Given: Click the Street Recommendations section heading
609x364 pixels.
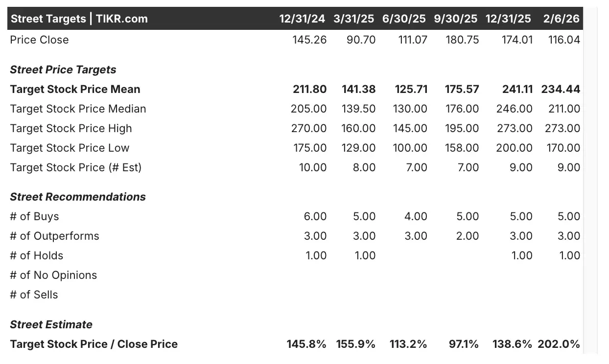Looking at the screenshot, I should 78,197.
